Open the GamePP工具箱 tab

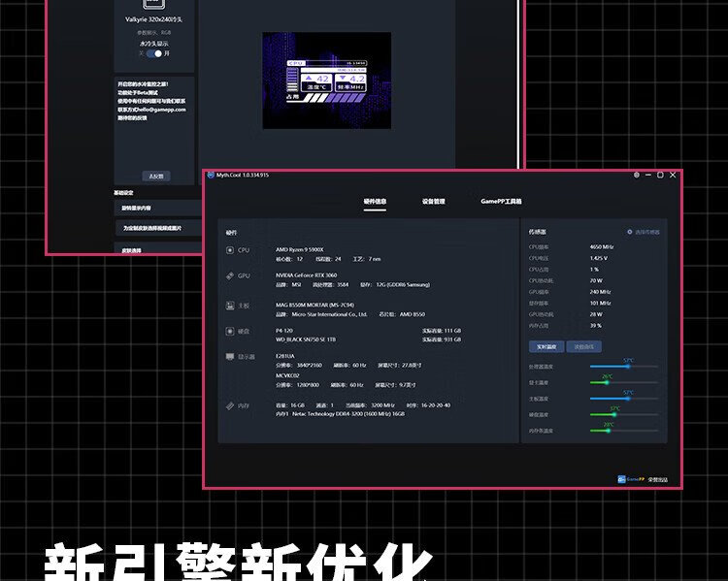tap(501, 202)
